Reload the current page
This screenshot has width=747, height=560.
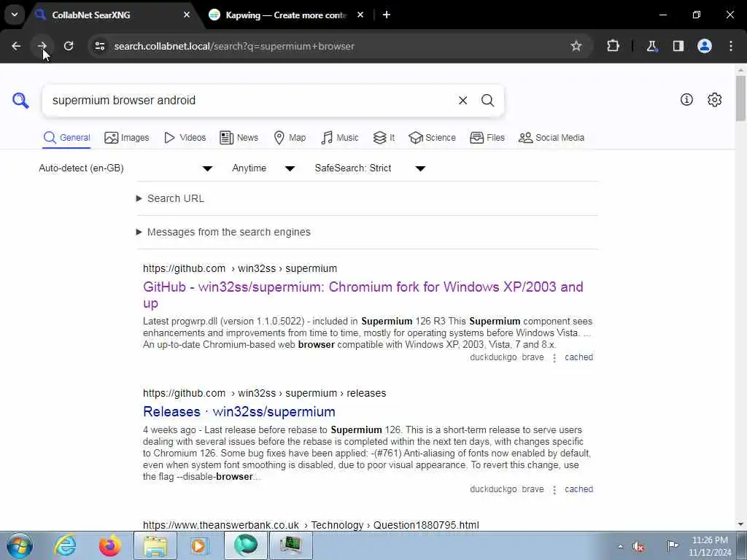click(69, 46)
